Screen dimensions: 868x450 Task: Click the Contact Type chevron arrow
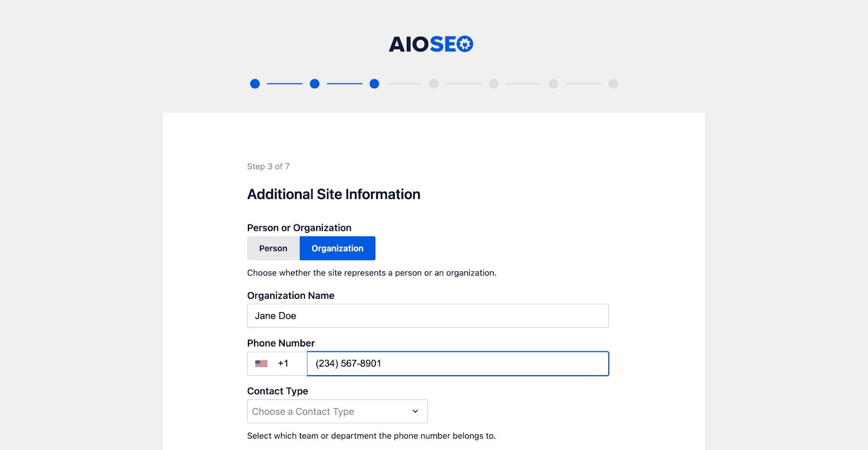(415, 412)
